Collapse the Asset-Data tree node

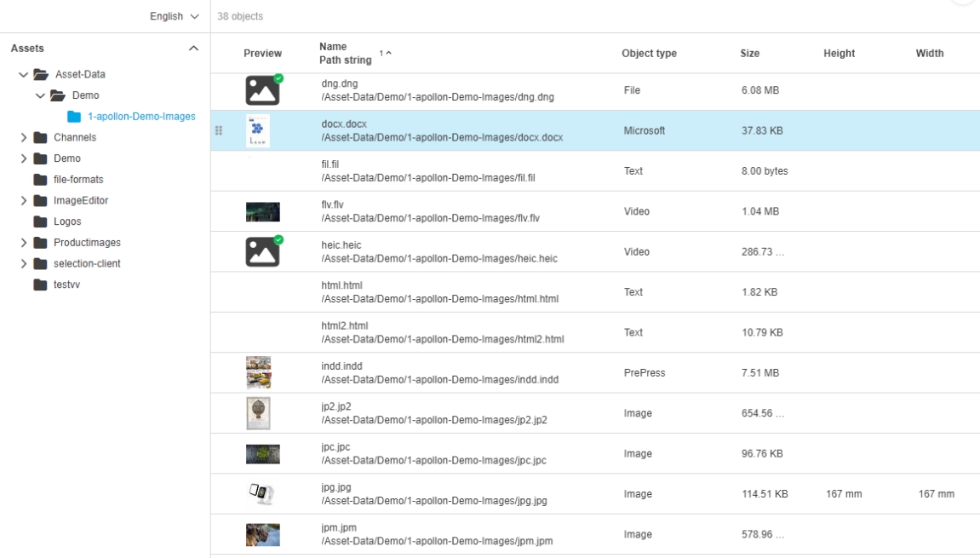tap(23, 74)
